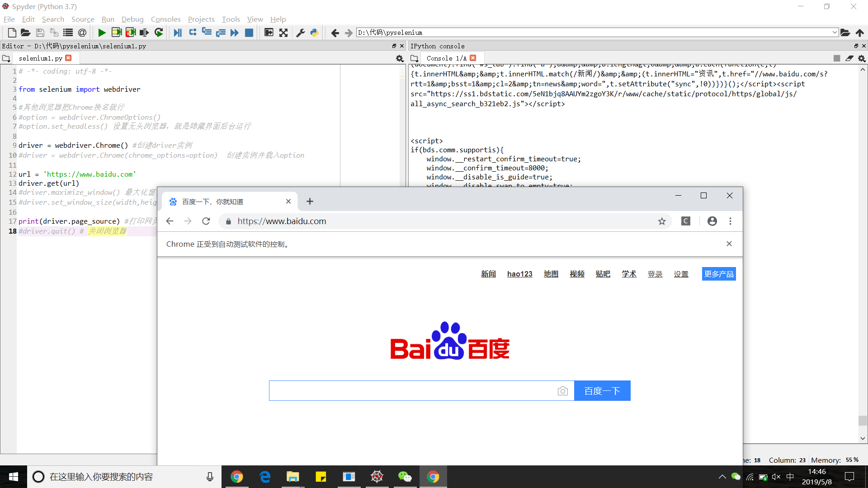
Task: Run cell and advance icon
Action: click(131, 33)
